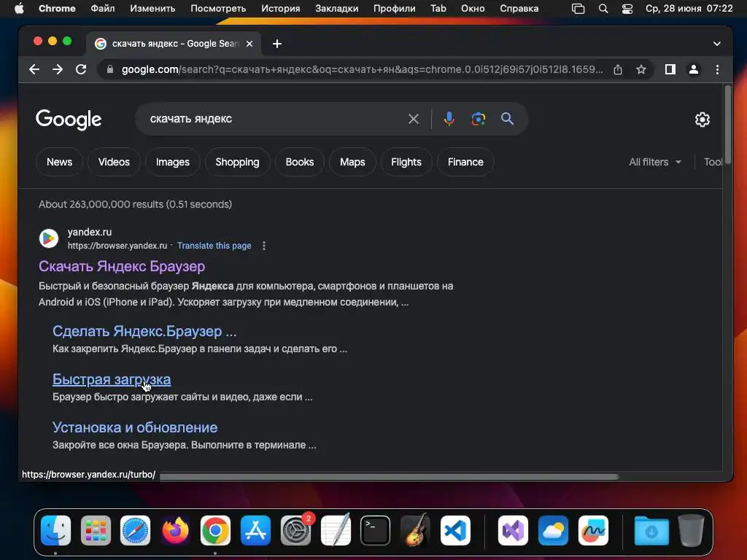
Task: Switch to Images results
Action: (173, 163)
